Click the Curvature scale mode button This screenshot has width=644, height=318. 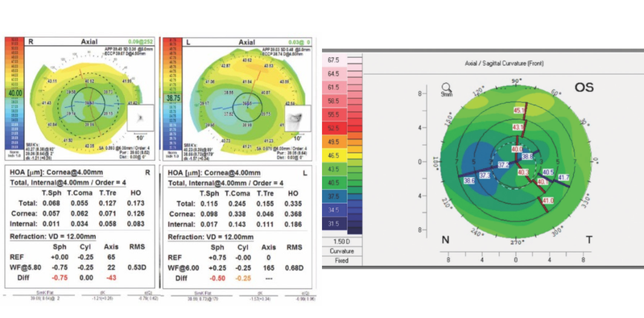point(342,251)
